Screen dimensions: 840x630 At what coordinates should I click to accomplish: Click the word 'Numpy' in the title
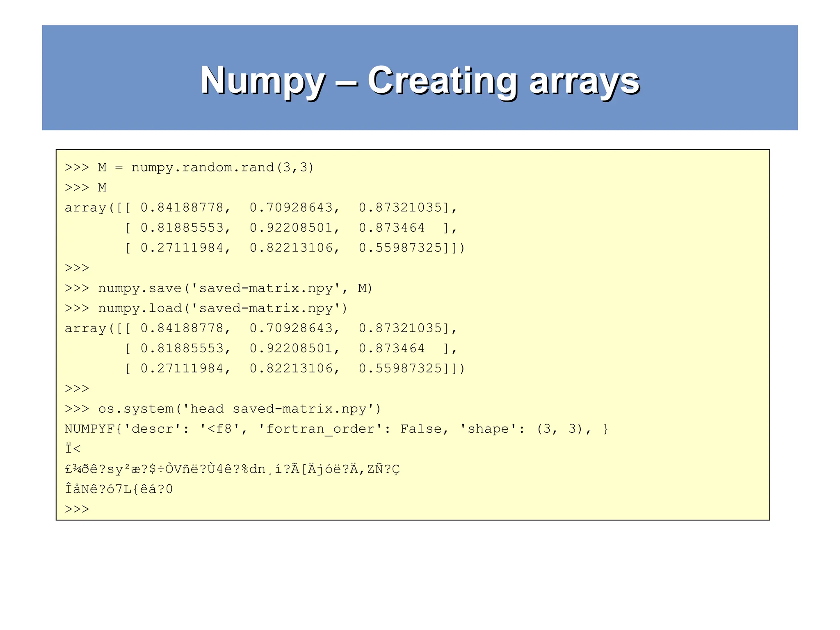(x=262, y=81)
